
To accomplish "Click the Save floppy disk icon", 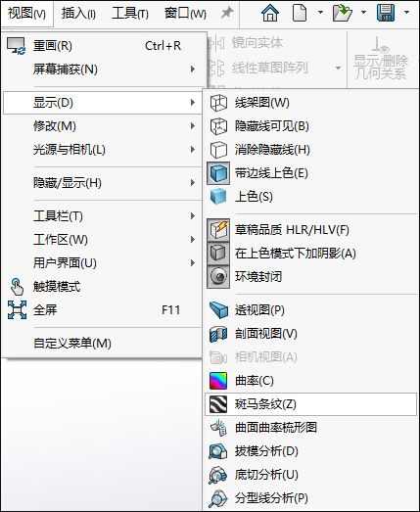I will coord(386,13).
